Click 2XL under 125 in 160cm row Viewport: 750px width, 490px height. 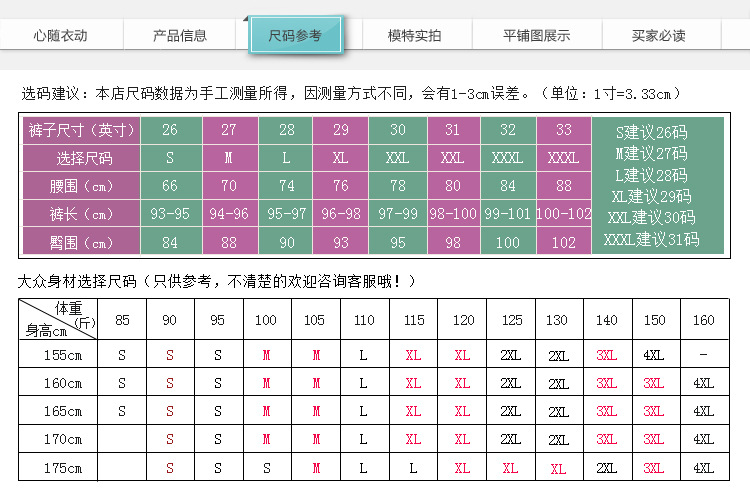coord(511,383)
